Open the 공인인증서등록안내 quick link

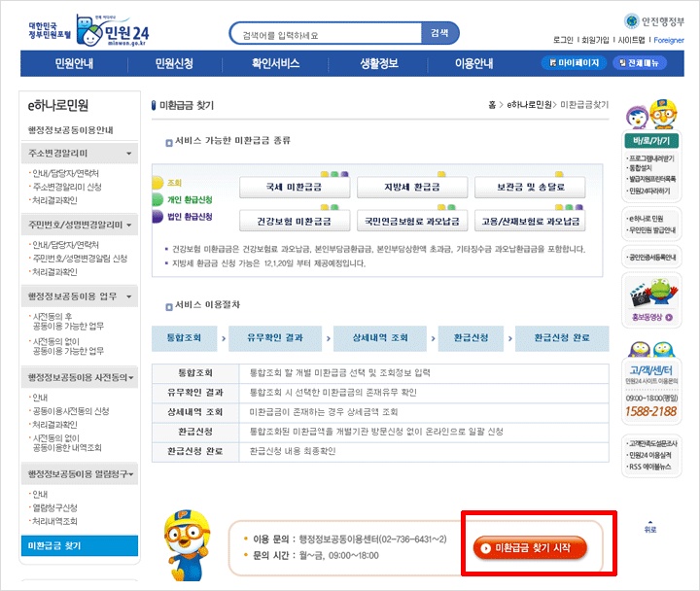pos(651,258)
